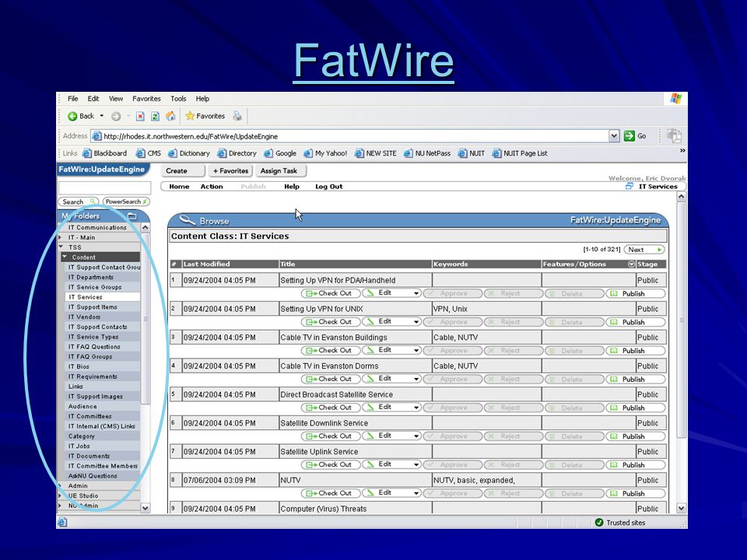Click the Search button in sidebar
747x560 pixels.
click(78, 201)
